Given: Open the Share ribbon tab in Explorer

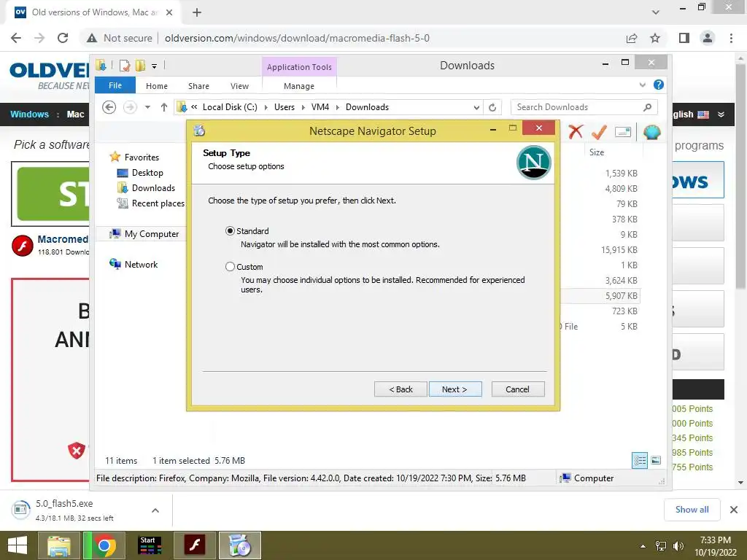Looking at the screenshot, I should click(x=198, y=86).
